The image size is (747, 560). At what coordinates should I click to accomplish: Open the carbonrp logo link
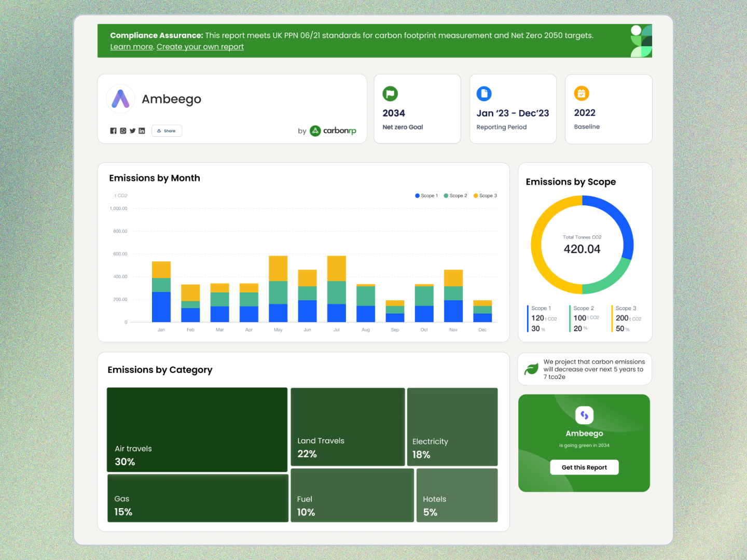tap(333, 131)
